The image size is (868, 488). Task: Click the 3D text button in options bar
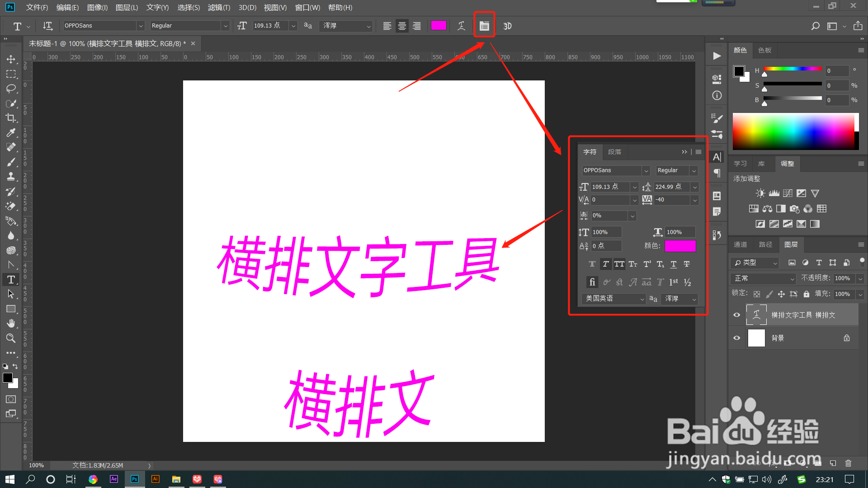tap(507, 26)
